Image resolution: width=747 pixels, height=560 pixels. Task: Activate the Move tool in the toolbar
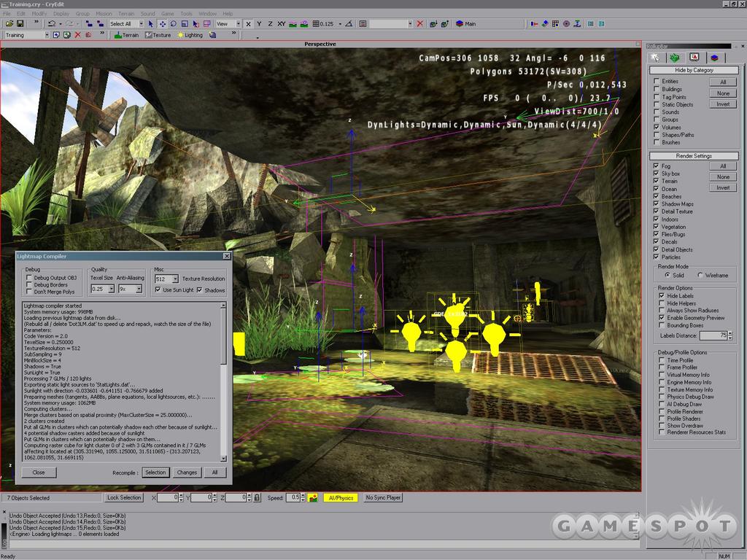click(163, 24)
